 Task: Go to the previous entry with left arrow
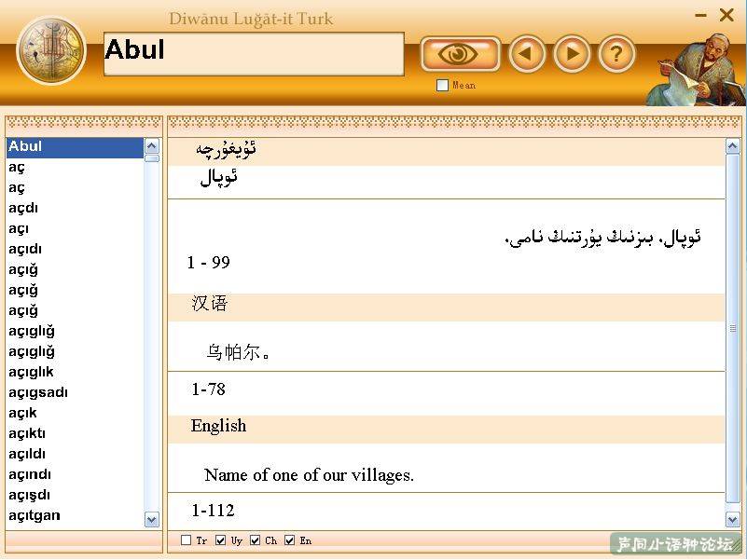[x=527, y=54]
